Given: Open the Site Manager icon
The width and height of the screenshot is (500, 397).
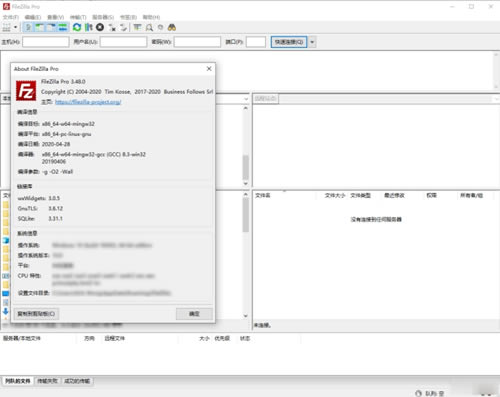Looking at the screenshot, I should pyautogui.click(x=7, y=27).
